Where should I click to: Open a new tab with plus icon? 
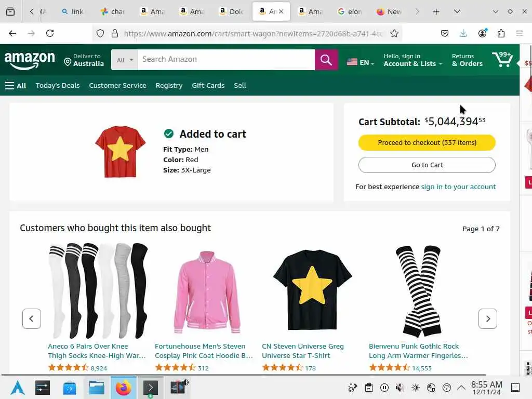436,11
